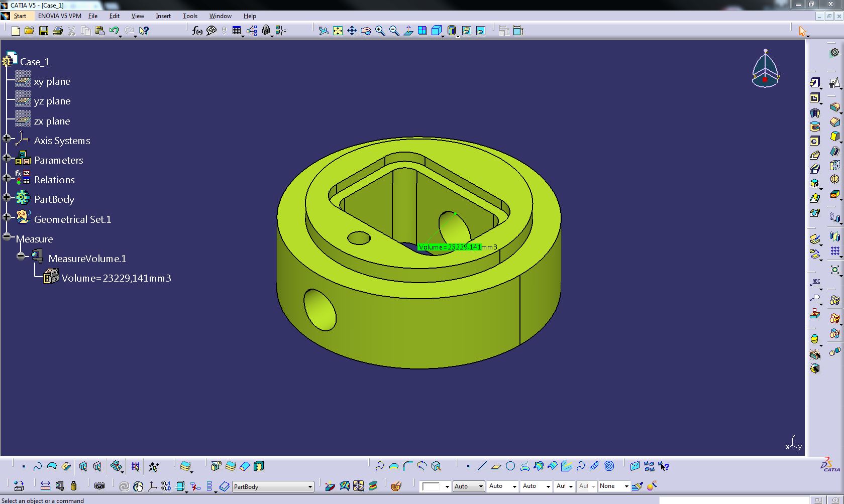Screen dimensions: 844x504
Task: Select the Line tool in bottom toolbar
Action: [482, 466]
